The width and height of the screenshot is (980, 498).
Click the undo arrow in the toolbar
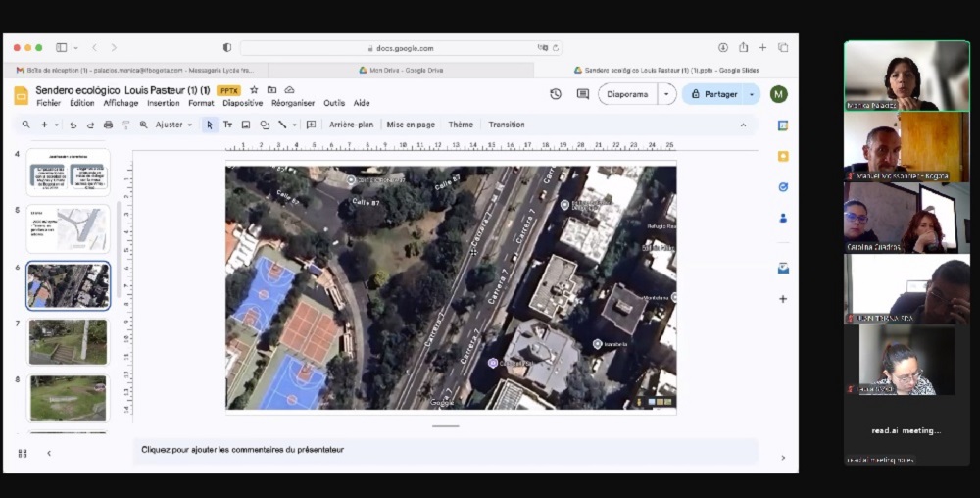[73, 124]
